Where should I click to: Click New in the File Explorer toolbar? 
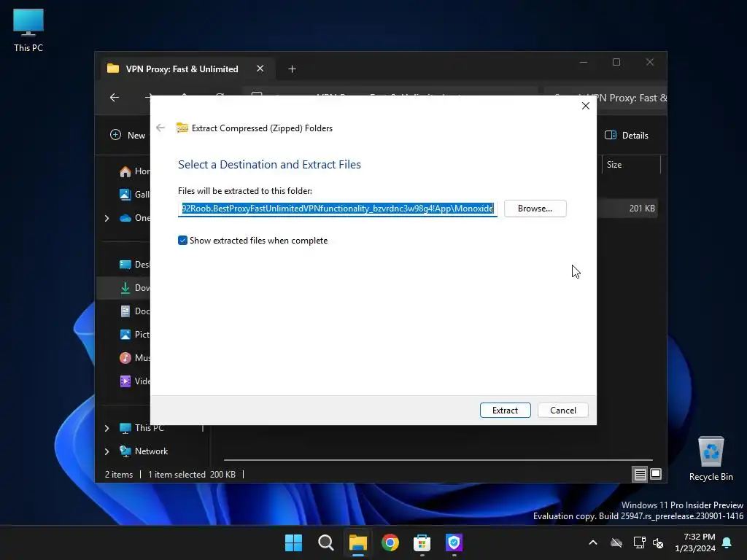(128, 135)
